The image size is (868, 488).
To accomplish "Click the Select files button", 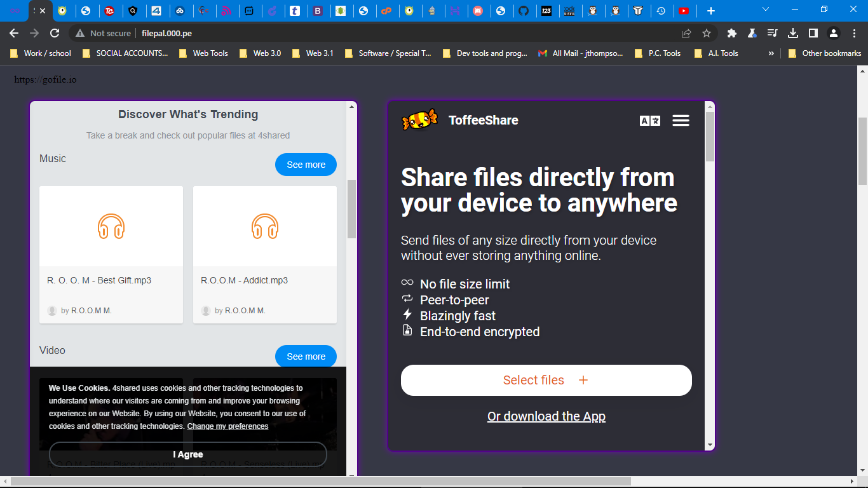I will [546, 380].
